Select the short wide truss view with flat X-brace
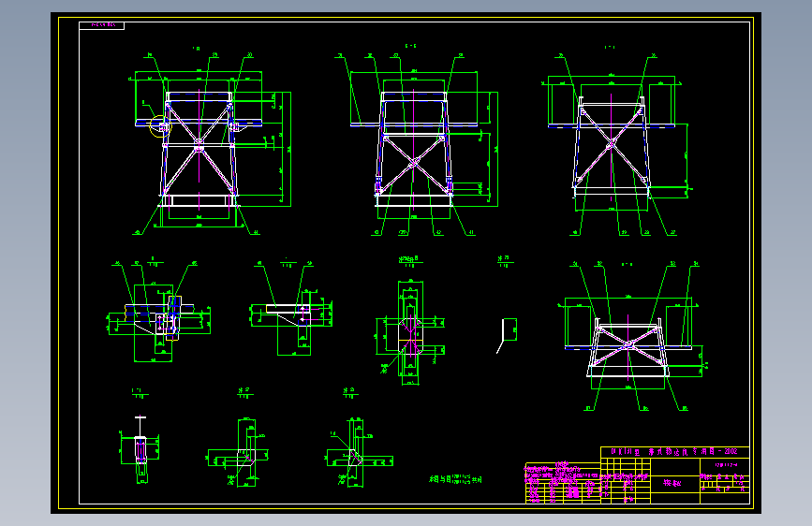812x526 pixels. (632, 337)
